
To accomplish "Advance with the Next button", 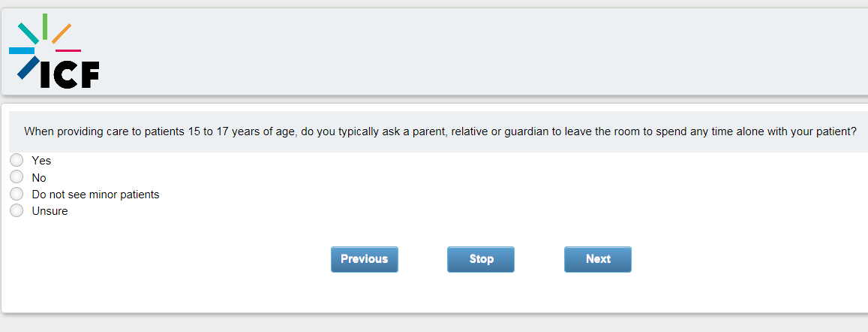I will click(x=598, y=259).
